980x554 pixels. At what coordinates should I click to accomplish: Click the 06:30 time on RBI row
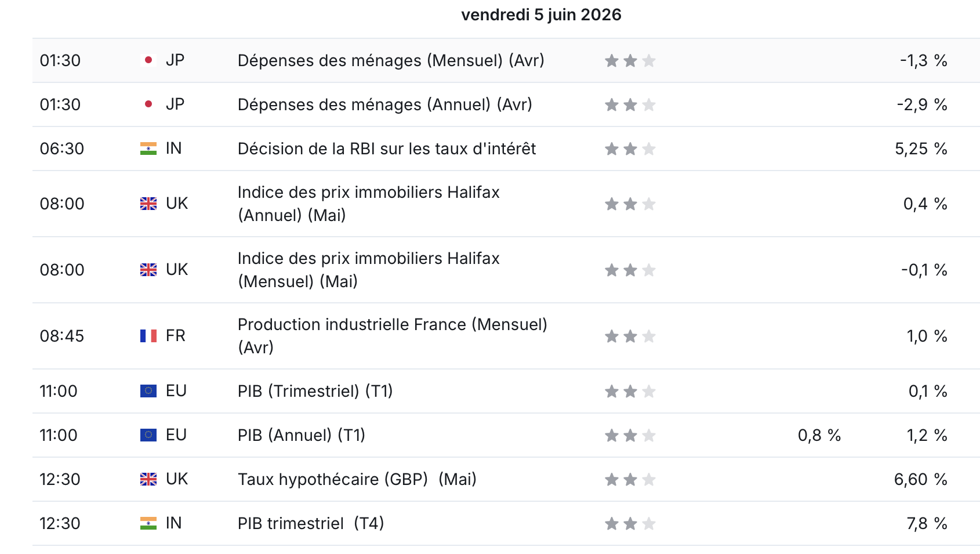pos(62,149)
